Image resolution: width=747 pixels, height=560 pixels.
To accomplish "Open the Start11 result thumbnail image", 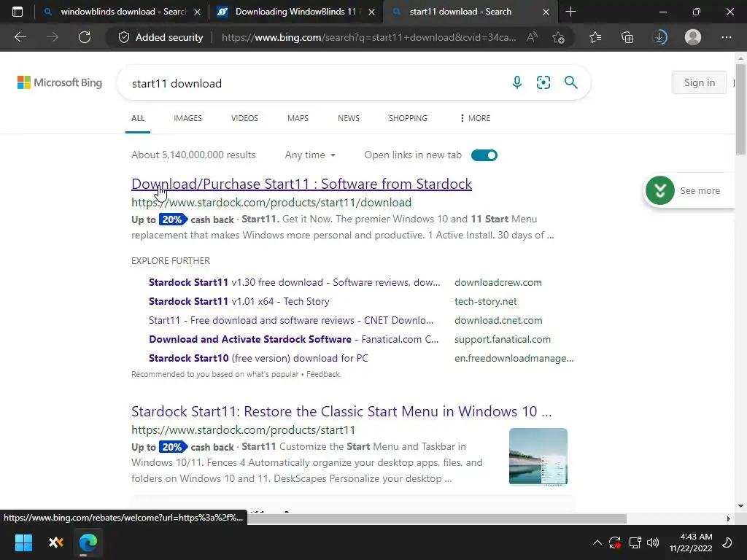I will pyautogui.click(x=538, y=456).
